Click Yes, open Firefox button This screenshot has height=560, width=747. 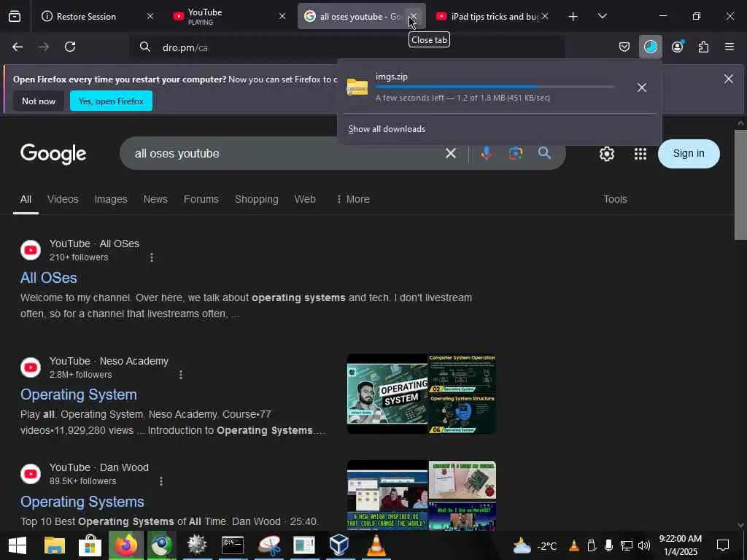(111, 101)
